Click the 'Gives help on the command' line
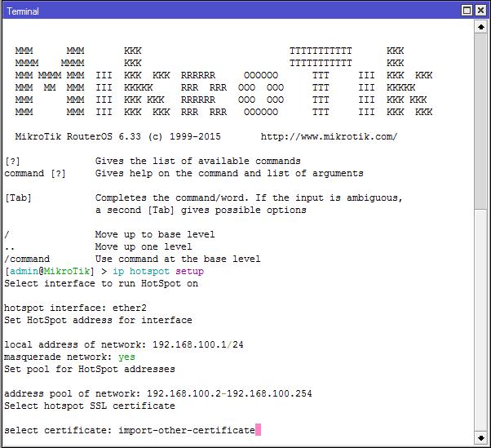 229,174
